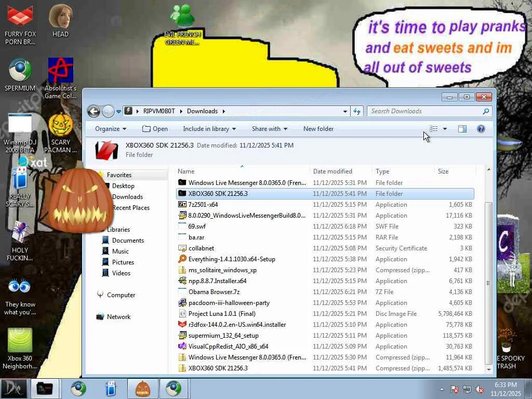Image resolution: width=532 pixels, height=399 pixels.
Task: Select Computer in the navigation pane
Action: click(116, 295)
